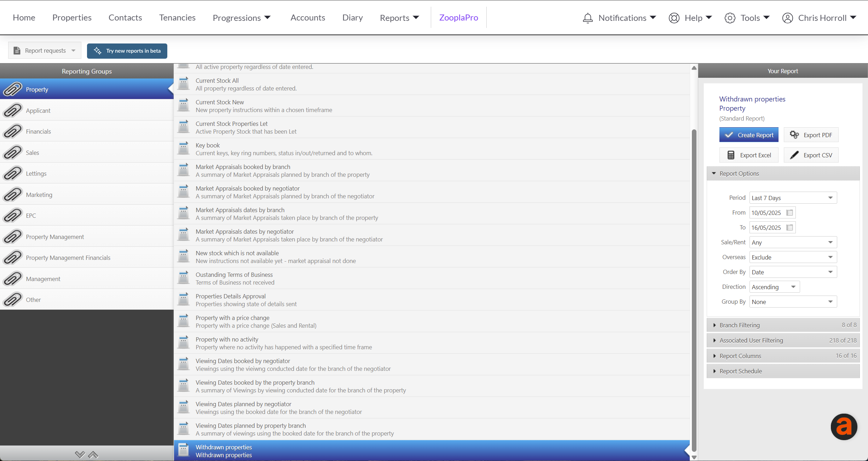
Task: Click the collapse up chevron under Reporting Groups
Action: click(x=93, y=455)
